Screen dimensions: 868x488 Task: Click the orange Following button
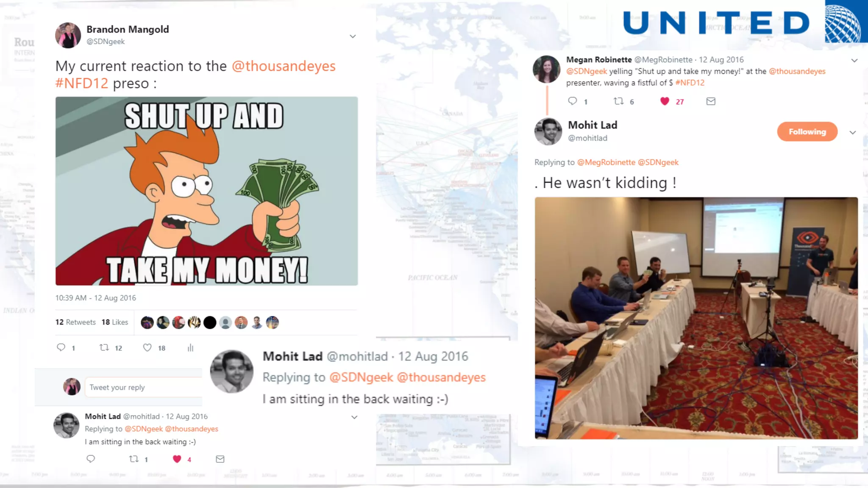807,132
